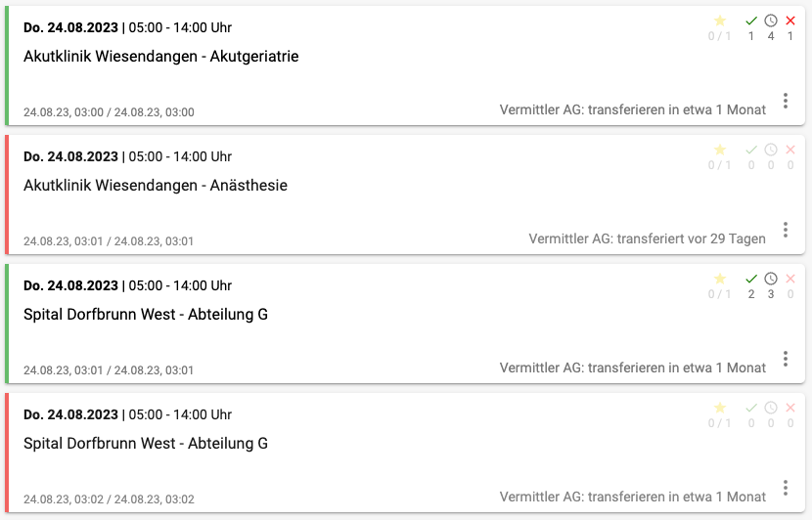Click the faded red X on the Anästhesie card
Image resolution: width=812 pixels, height=520 pixels.
click(x=790, y=150)
